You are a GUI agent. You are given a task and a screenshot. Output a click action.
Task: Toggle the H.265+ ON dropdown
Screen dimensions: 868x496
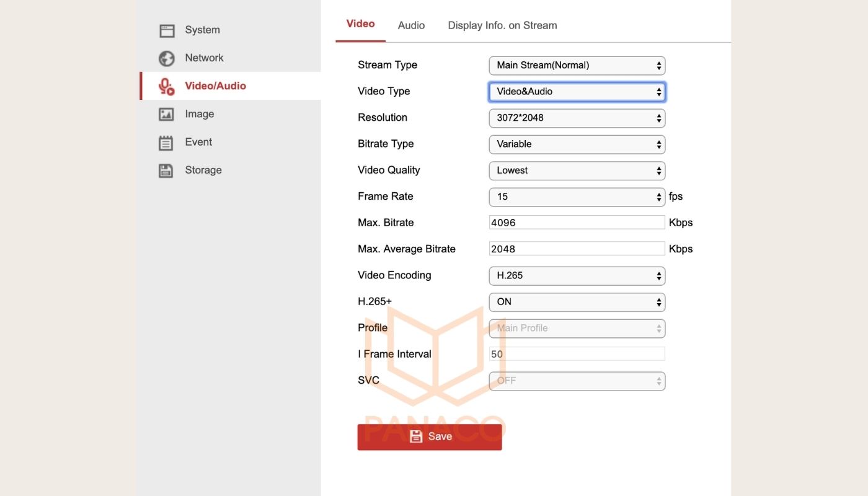[x=577, y=302]
